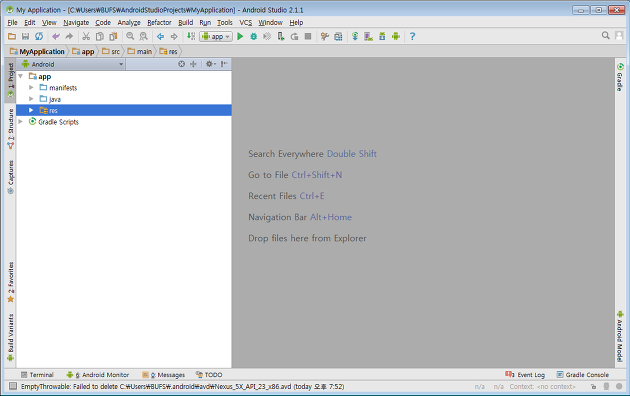Toggle tool window bars icon in status bar

coord(13,386)
